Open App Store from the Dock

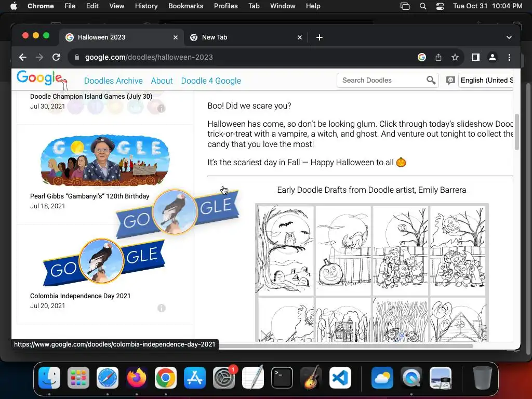pos(195,378)
